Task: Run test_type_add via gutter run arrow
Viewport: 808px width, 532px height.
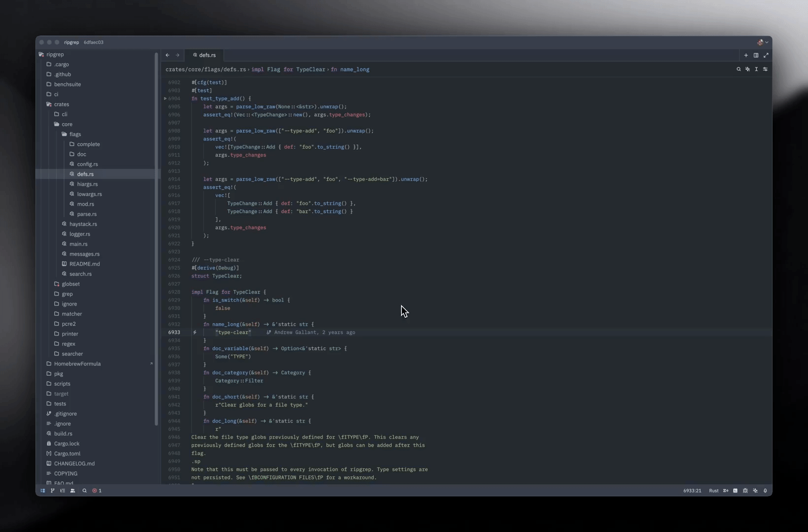Action: point(165,99)
